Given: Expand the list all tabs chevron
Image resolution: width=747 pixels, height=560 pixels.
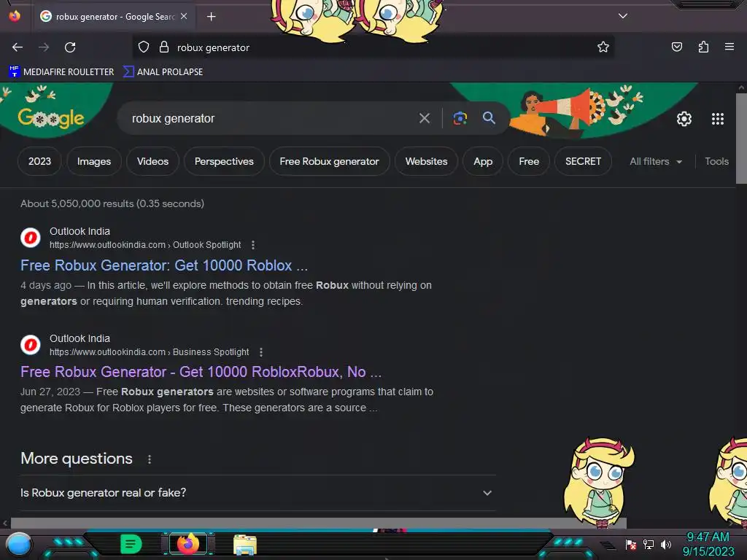Looking at the screenshot, I should (623, 16).
